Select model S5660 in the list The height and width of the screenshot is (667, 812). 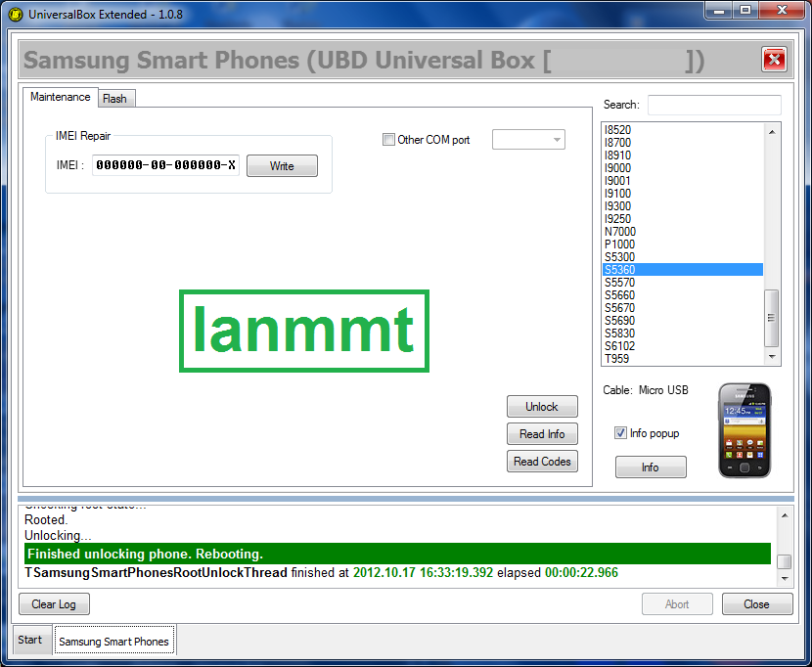[683, 294]
